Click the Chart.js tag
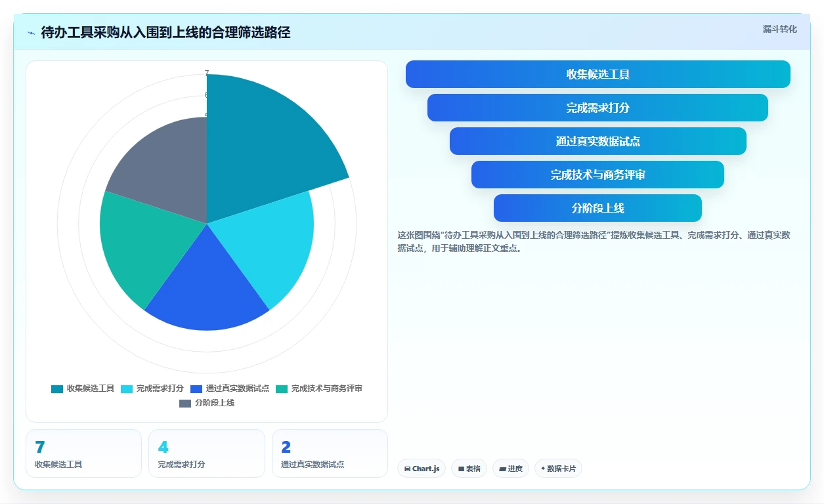824x504 pixels. [x=422, y=469]
